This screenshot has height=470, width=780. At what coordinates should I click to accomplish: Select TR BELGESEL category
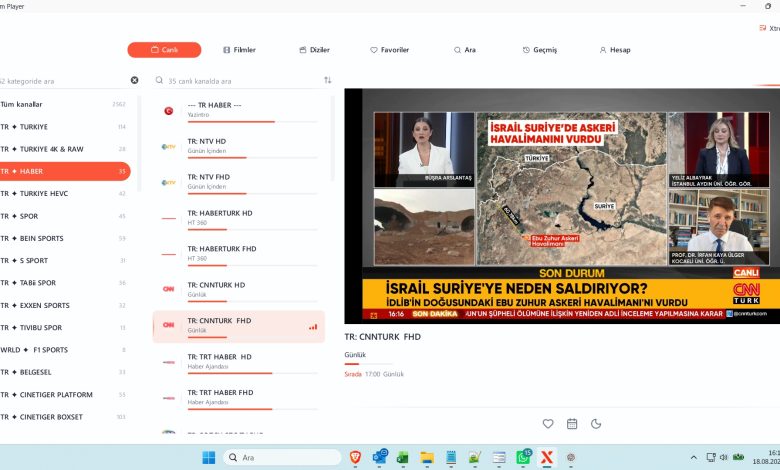(x=65, y=372)
